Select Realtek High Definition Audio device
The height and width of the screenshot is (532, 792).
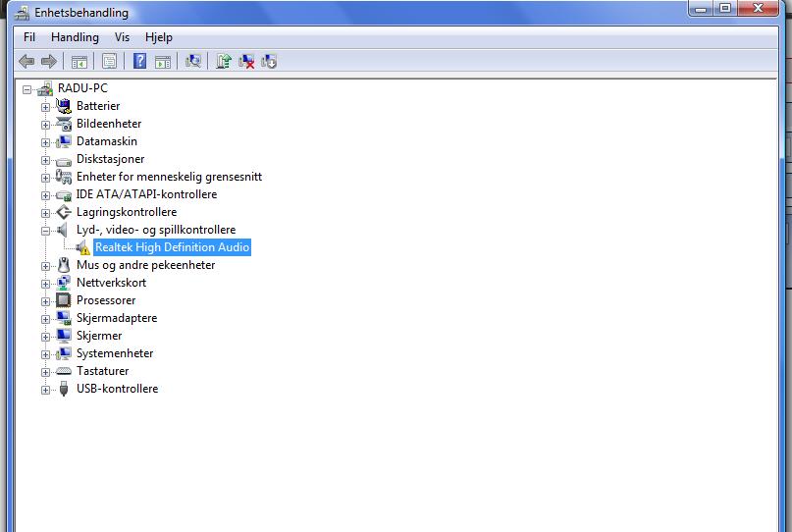[x=173, y=247]
